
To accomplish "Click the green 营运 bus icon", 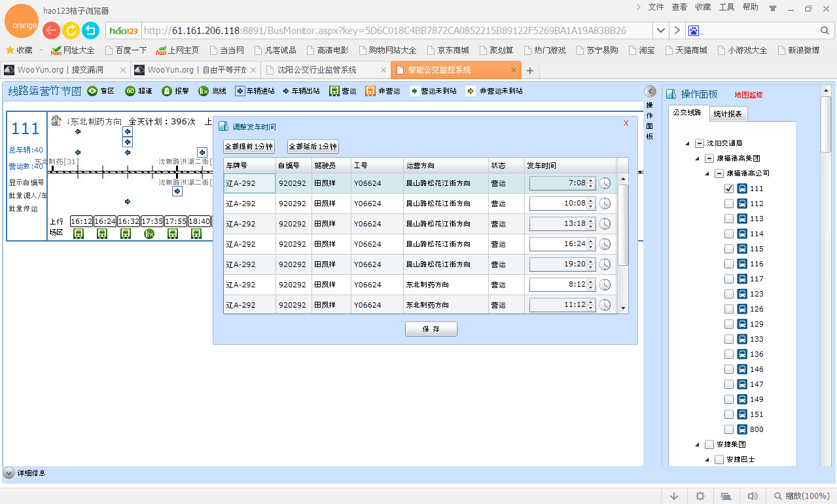I will (334, 91).
